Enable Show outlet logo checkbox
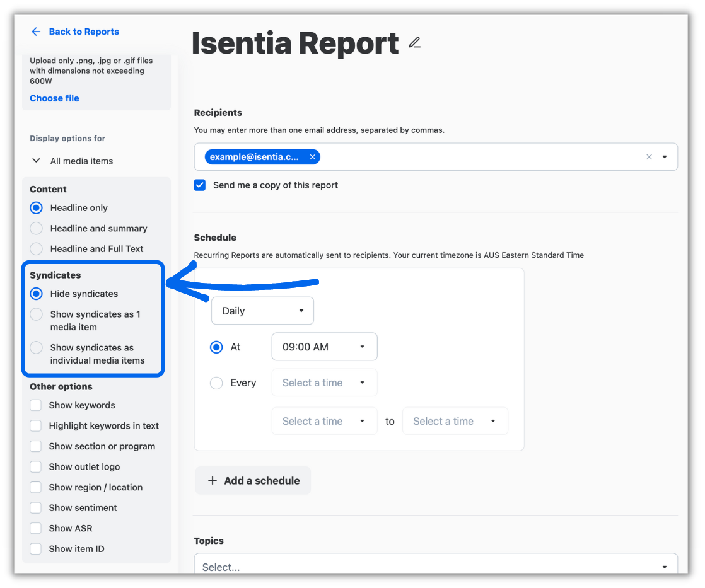This screenshot has width=705, height=588. tap(35, 467)
